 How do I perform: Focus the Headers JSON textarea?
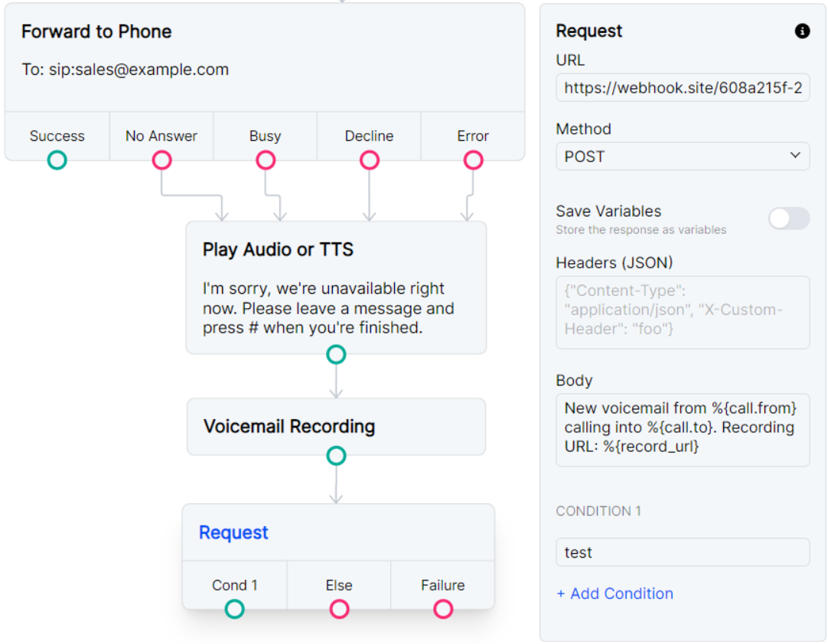click(683, 312)
